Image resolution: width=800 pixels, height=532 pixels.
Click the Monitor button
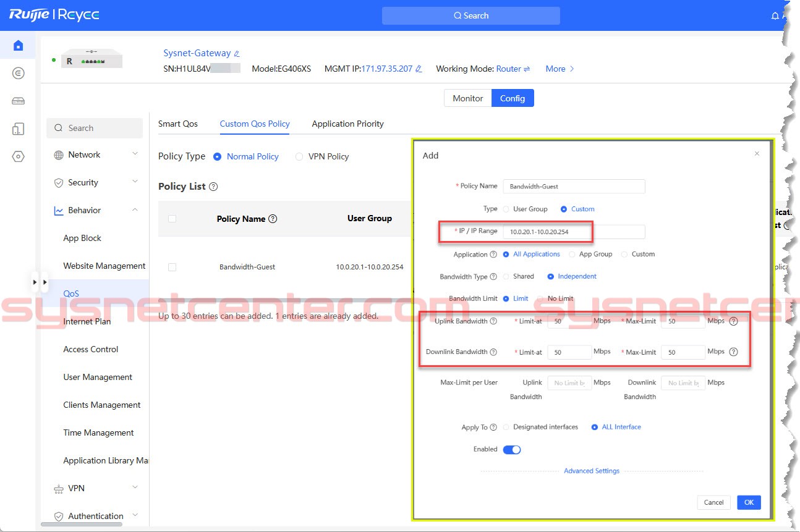click(x=467, y=98)
